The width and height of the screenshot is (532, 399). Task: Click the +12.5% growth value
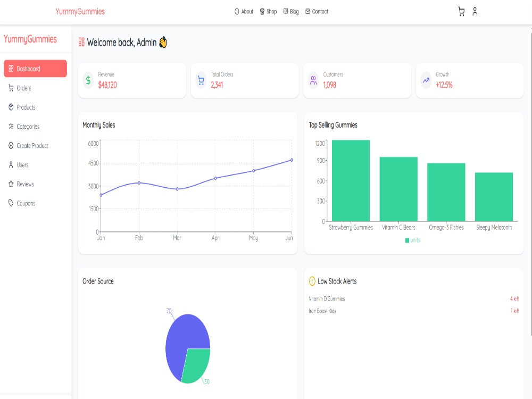point(444,85)
